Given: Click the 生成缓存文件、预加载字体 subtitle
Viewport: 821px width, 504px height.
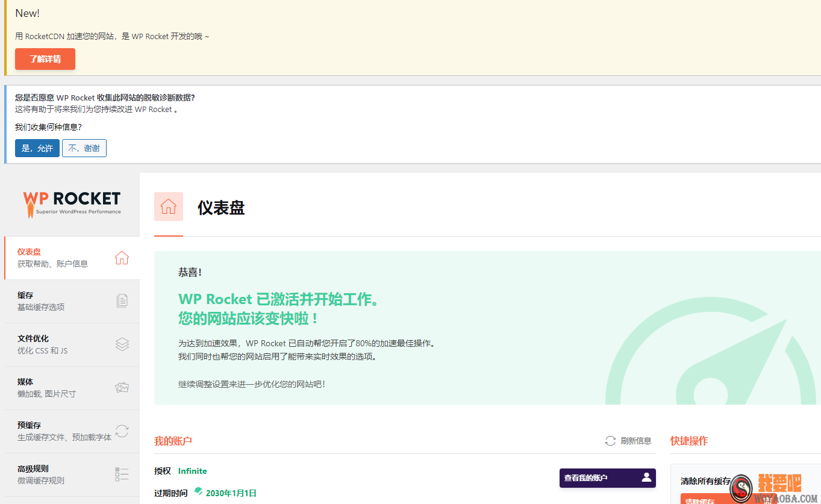Looking at the screenshot, I should tap(64, 437).
